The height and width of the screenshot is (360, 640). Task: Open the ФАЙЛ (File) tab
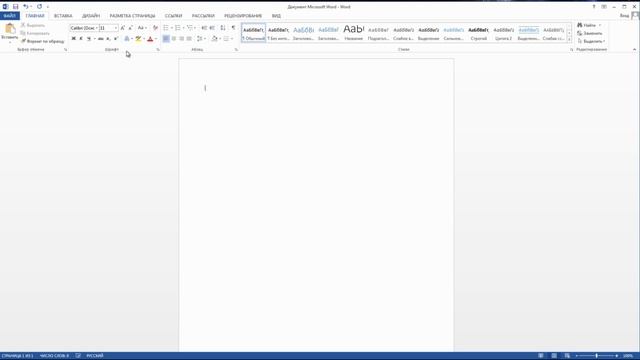(x=10, y=16)
